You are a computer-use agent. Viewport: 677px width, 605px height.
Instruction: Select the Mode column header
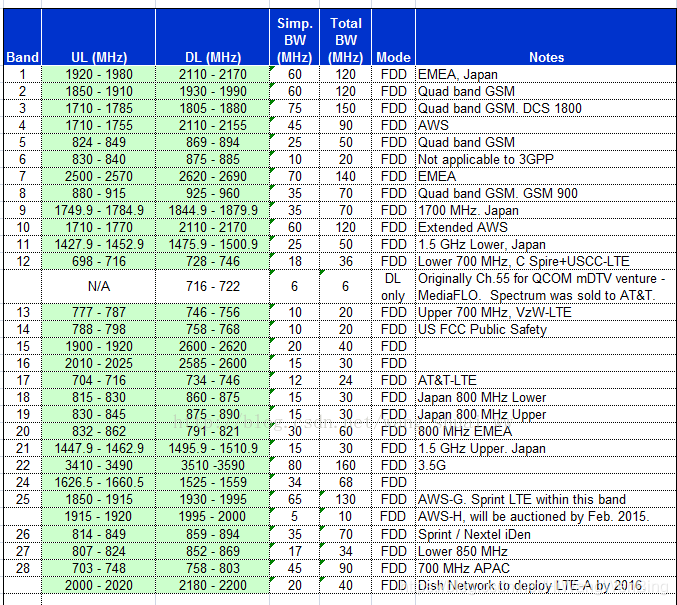[393, 38]
